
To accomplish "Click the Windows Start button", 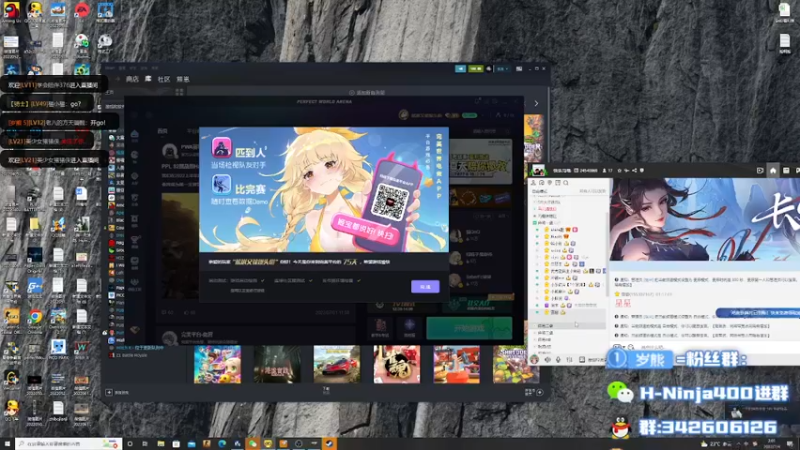I will tap(7, 444).
